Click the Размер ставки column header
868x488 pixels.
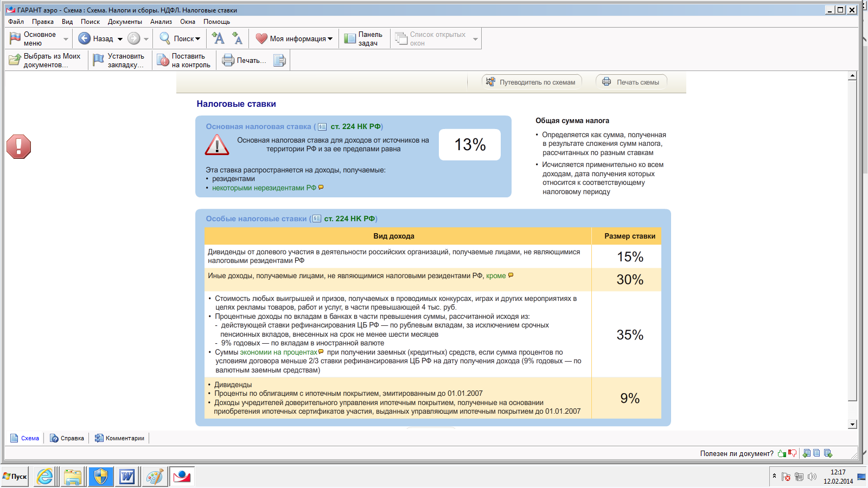pos(629,236)
